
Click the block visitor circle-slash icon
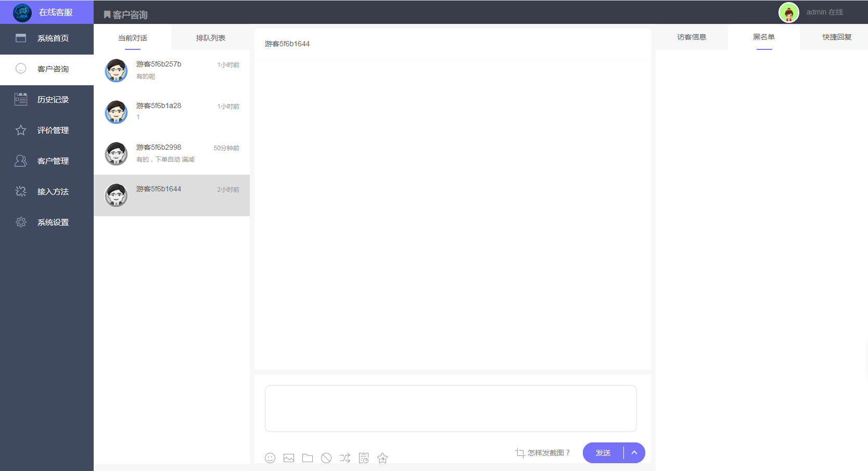click(326, 458)
